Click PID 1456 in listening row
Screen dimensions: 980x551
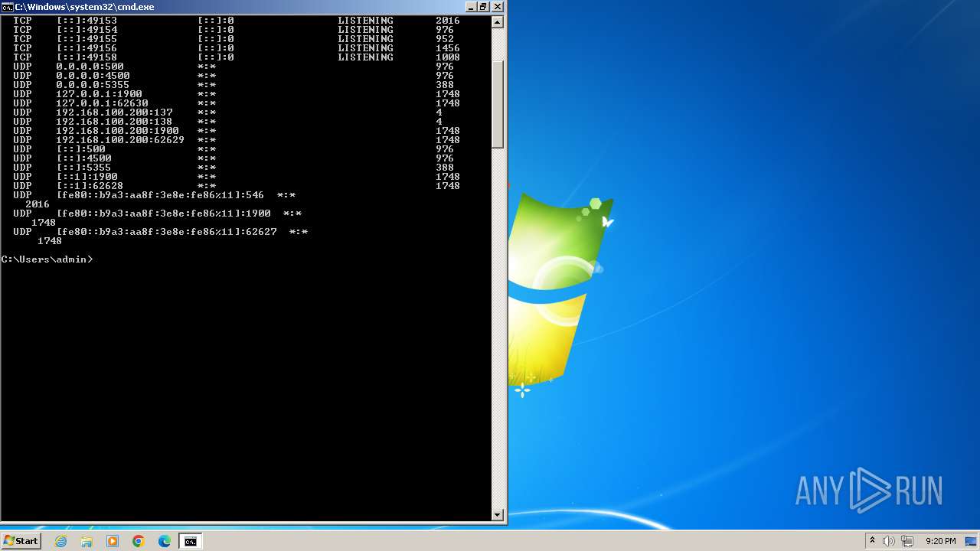(x=448, y=48)
